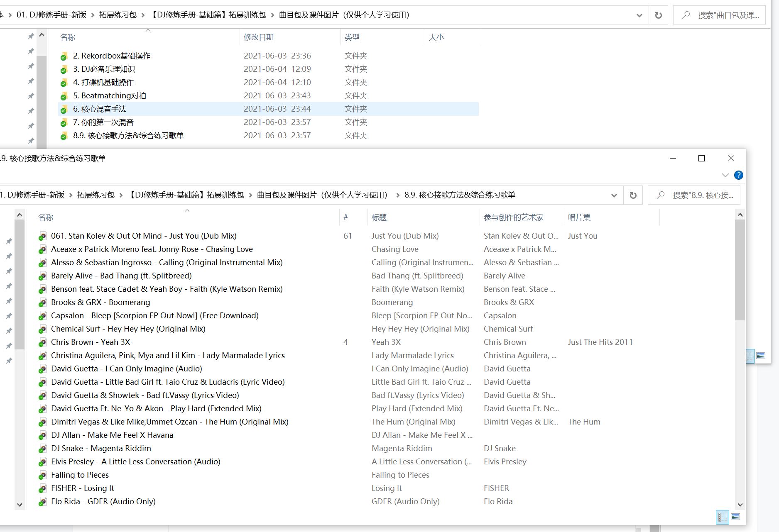Sort back window by 类型 column
The width and height of the screenshot is (779, 532).
coord(382,37)
